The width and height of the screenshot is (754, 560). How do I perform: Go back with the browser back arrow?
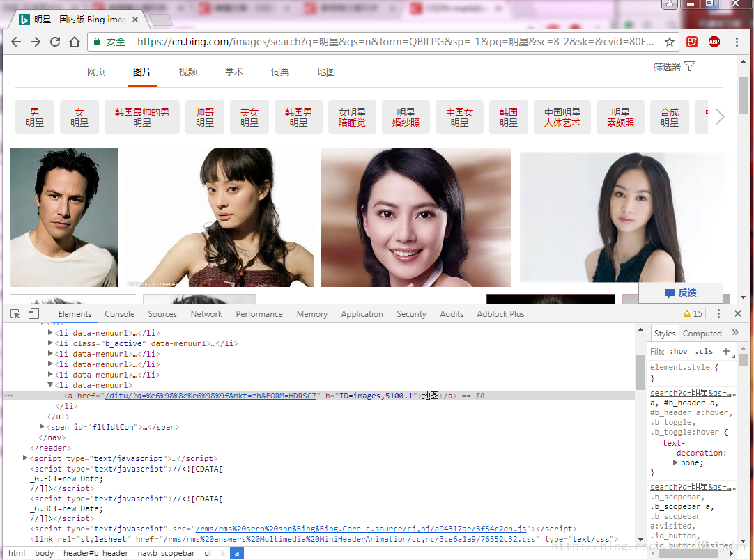(x=16, y=42)
